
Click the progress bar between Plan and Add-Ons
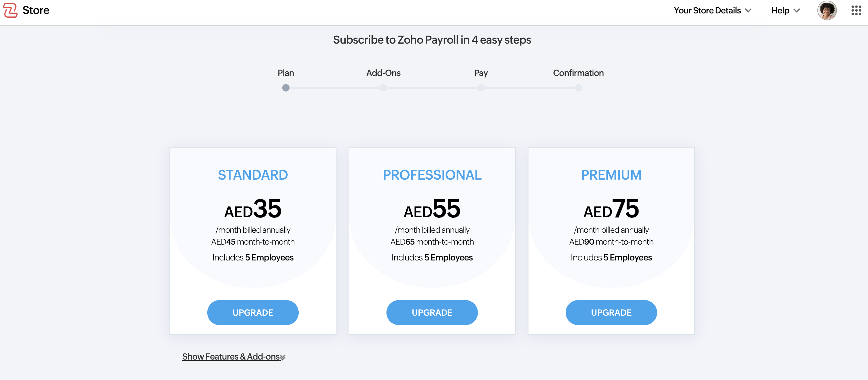[335, 88]
